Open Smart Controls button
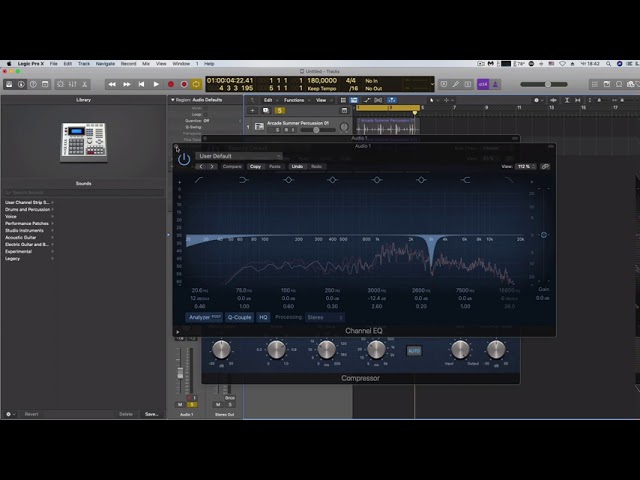This screenshot has width=640, height=480. click(60, 84)
